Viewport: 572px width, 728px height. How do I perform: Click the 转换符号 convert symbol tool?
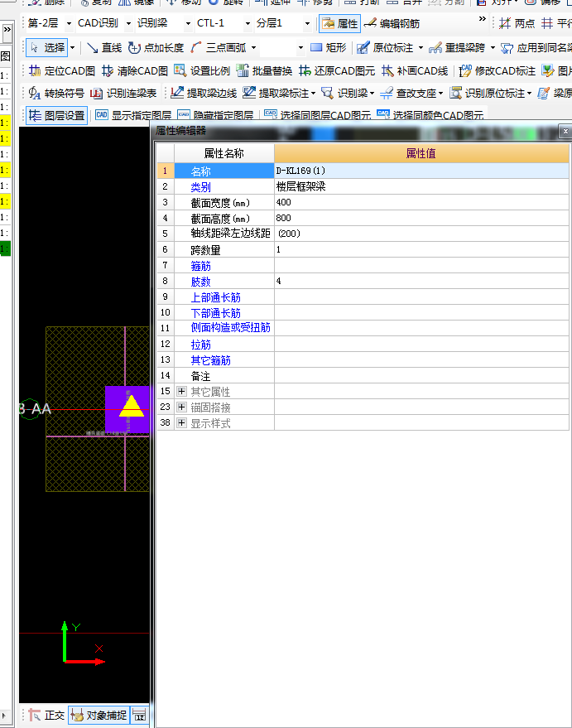point(56,94)
